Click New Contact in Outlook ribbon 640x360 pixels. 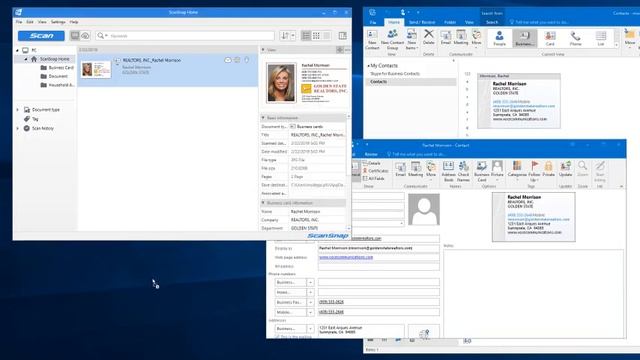coord(372,39)
